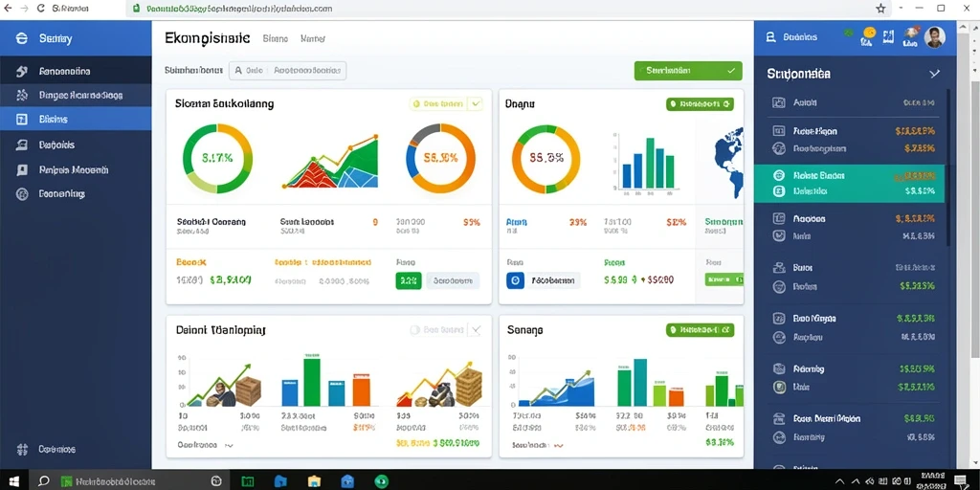
Task: Click the orange and blue donut chart in the first card
Action: coord(440,158)
